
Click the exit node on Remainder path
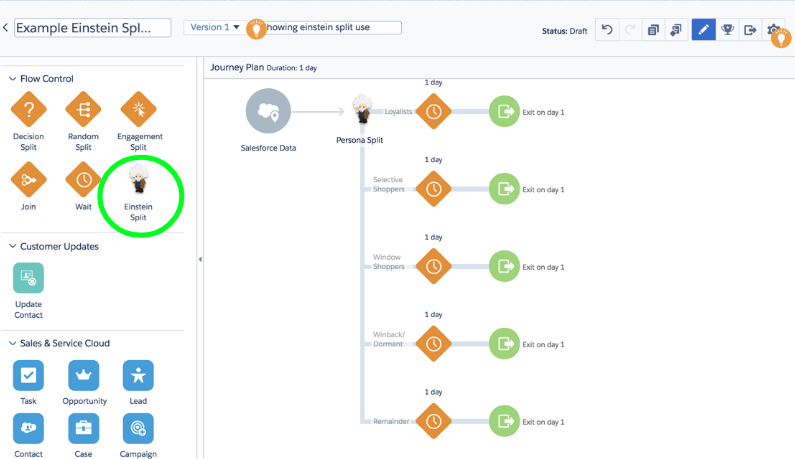coord(504,421)
